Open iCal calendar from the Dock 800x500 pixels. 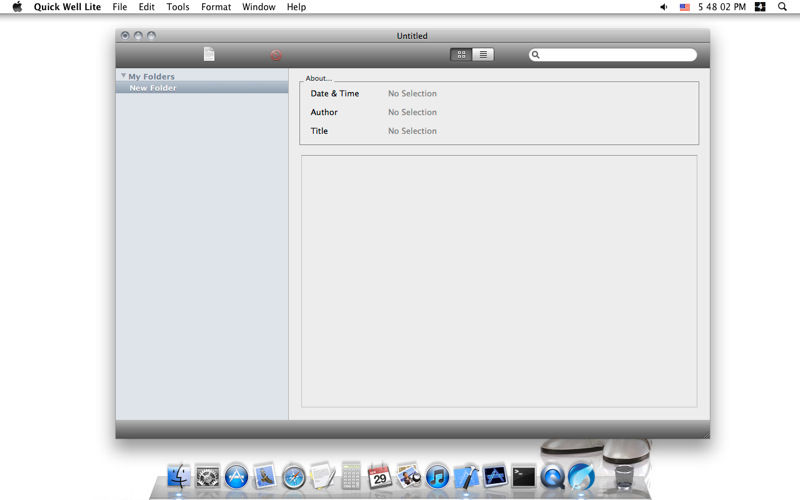(380, 476)
